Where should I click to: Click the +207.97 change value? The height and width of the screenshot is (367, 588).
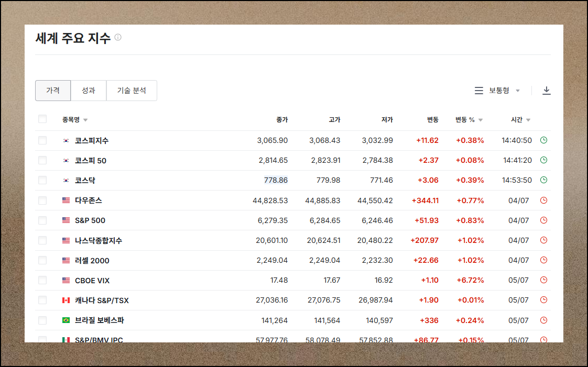click(424, 240)
